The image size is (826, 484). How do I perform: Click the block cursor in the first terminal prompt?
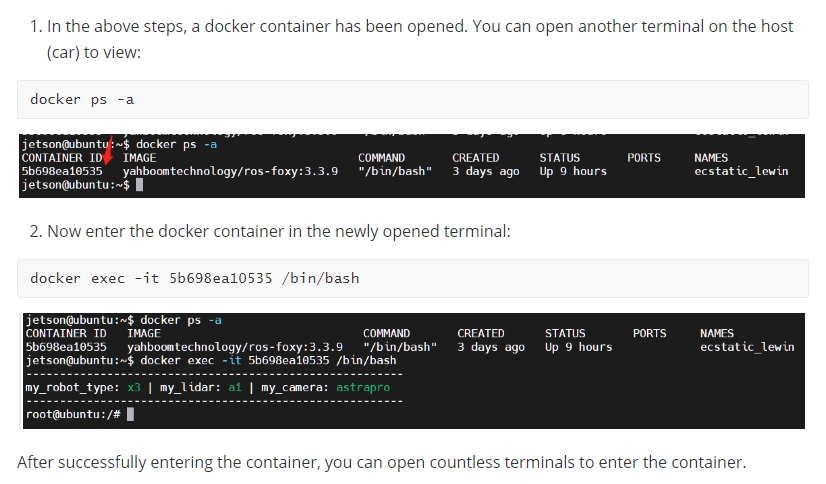point(139,185)
